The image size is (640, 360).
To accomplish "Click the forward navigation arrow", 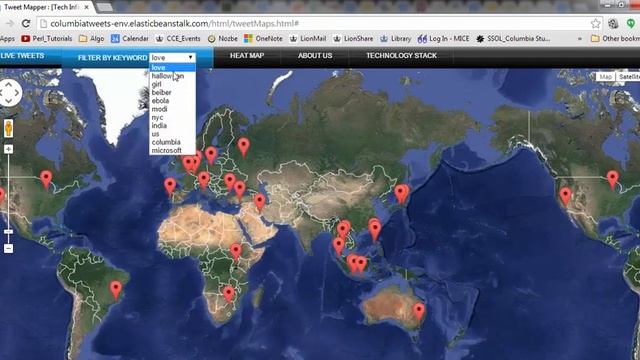I will 10,24.
